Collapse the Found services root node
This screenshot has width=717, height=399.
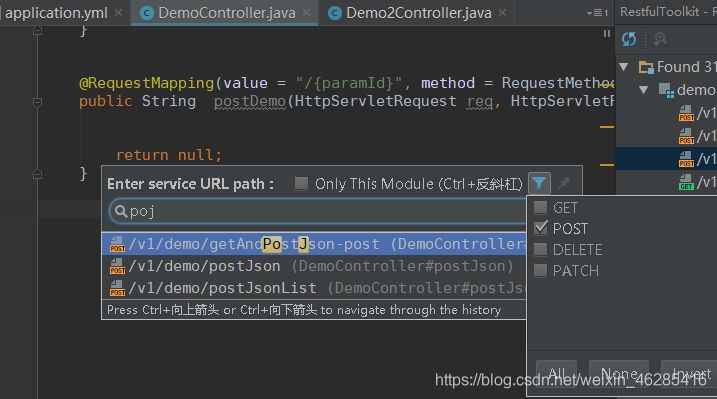click(623, 67)
